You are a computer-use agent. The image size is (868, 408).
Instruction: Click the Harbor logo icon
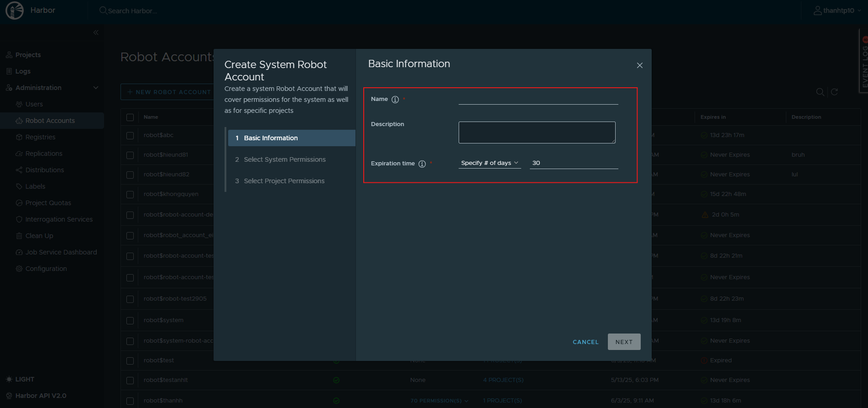pos(14,11)
